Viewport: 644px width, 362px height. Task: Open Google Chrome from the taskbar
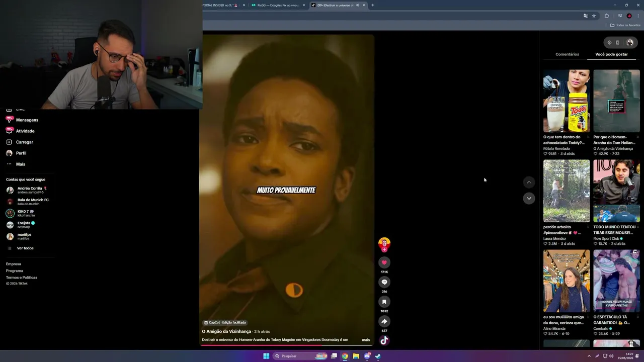tap(345, 356)
